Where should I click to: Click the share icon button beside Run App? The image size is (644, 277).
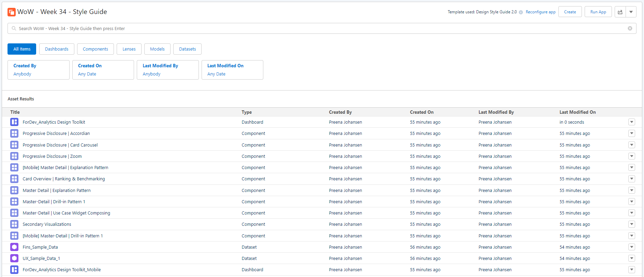click(620, 12)
